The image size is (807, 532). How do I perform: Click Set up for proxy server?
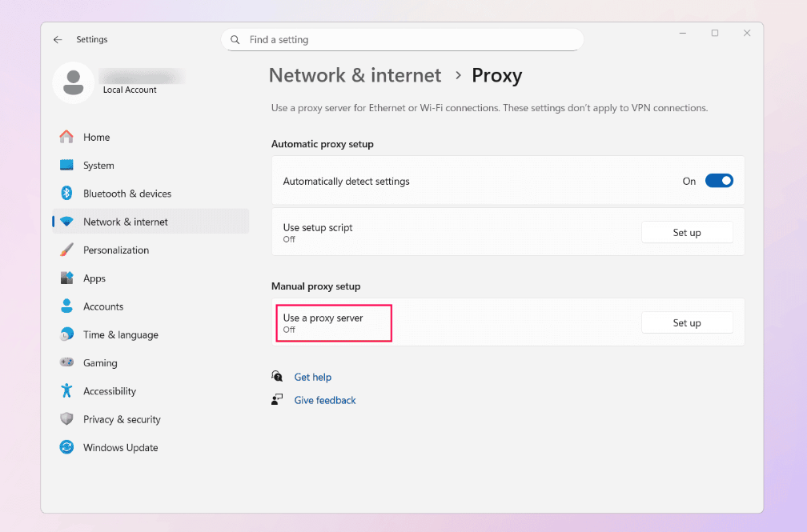pos(687,323)
